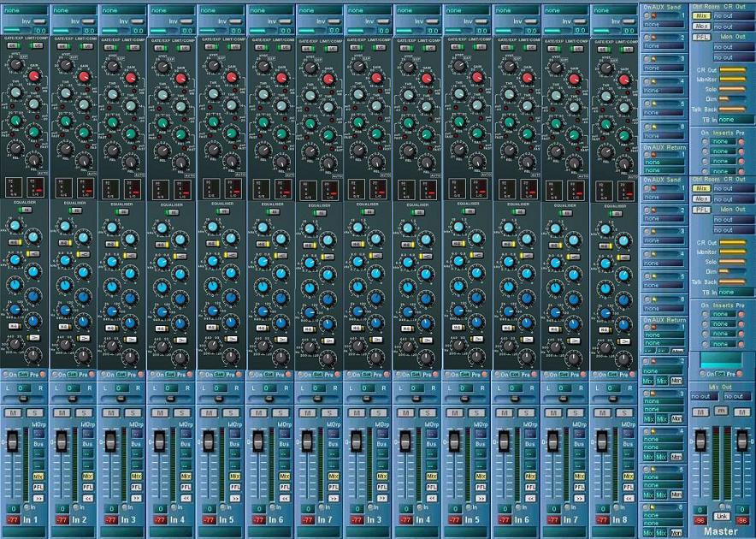Open the Mon Out no out selector

pyautogui.click(x=734, y=45)
